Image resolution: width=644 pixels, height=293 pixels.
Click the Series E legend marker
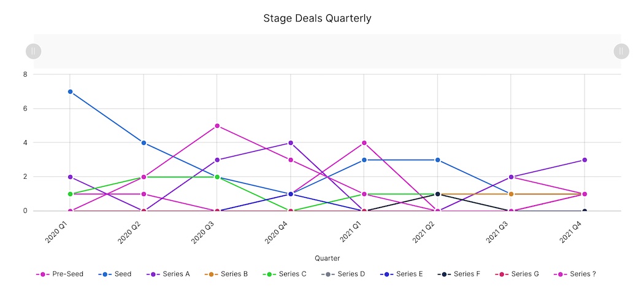coord(388,274)
